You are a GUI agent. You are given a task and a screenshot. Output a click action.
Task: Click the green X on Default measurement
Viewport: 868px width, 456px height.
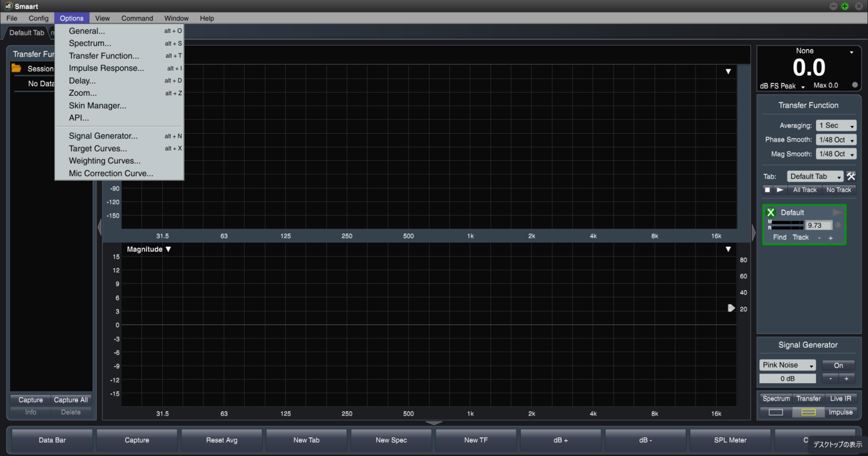770,213
